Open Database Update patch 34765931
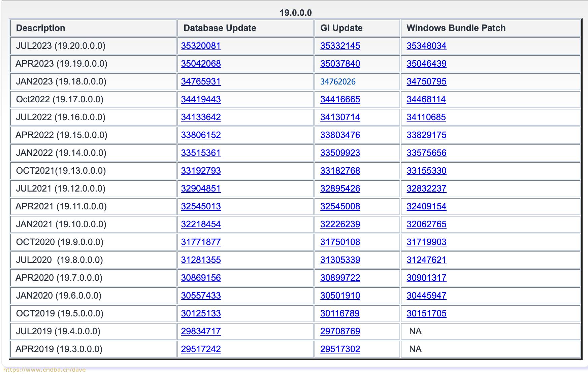This screenshot has height=375, width=588. click(201, 81)
